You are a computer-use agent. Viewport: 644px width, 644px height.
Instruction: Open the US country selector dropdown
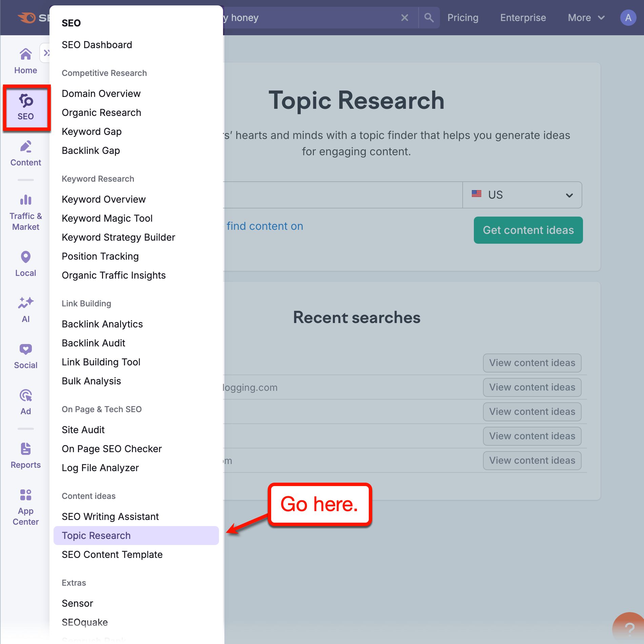pyautogui.click(x=522, y=195)
